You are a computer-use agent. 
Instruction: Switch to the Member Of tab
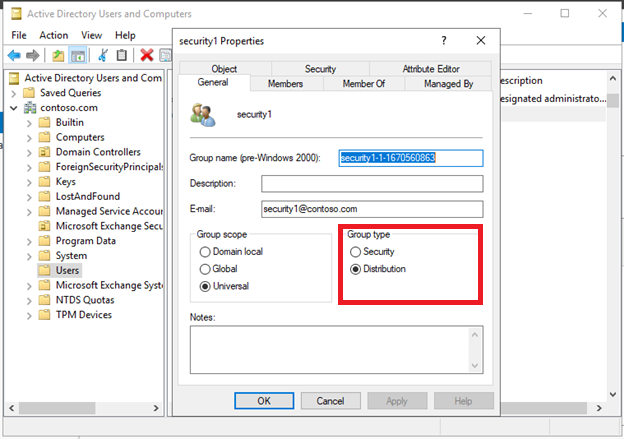coord(364,84)
